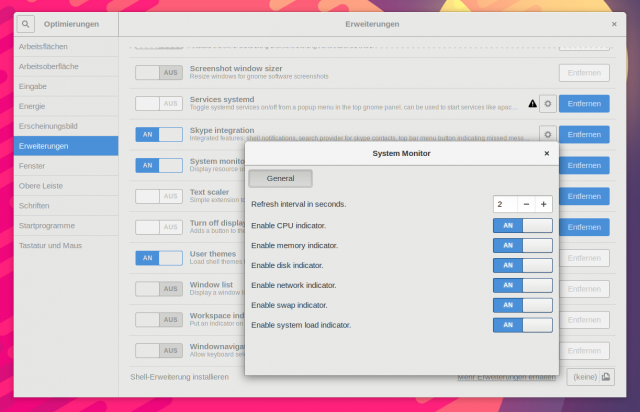Select the General tab in System Monitor
Viewport: 640px width, 412px height.
(281, 178)
